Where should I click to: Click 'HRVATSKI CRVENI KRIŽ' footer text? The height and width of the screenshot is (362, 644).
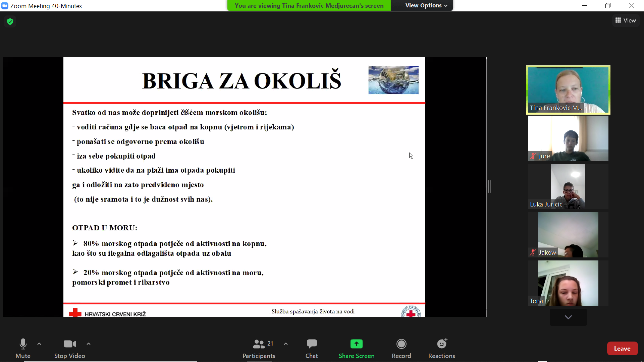[x=115, y=314]
